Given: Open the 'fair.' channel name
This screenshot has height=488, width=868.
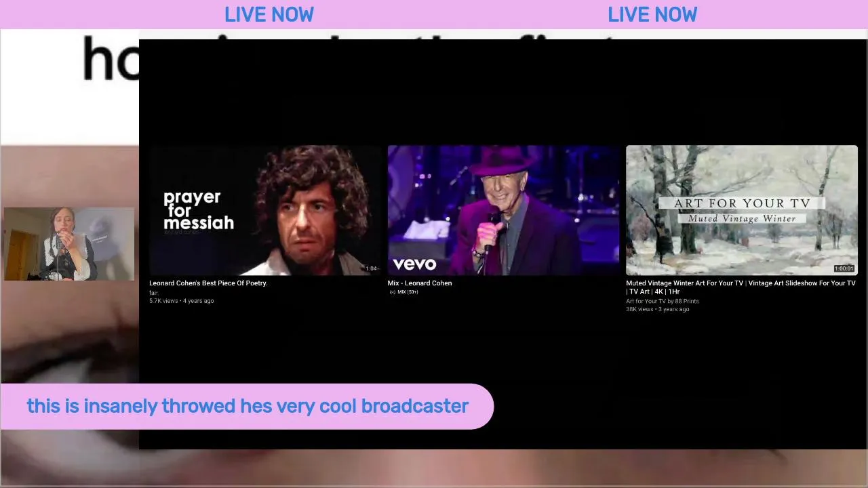Looking at the screenshot, I should (153, 293).
